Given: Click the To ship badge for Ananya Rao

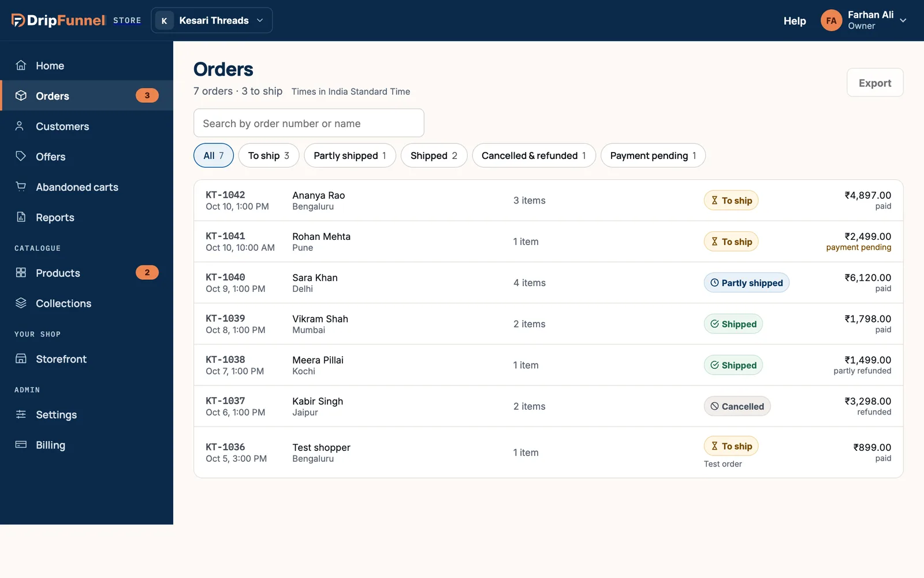Looking at the screenshot, I should click(x=731, y=201).
